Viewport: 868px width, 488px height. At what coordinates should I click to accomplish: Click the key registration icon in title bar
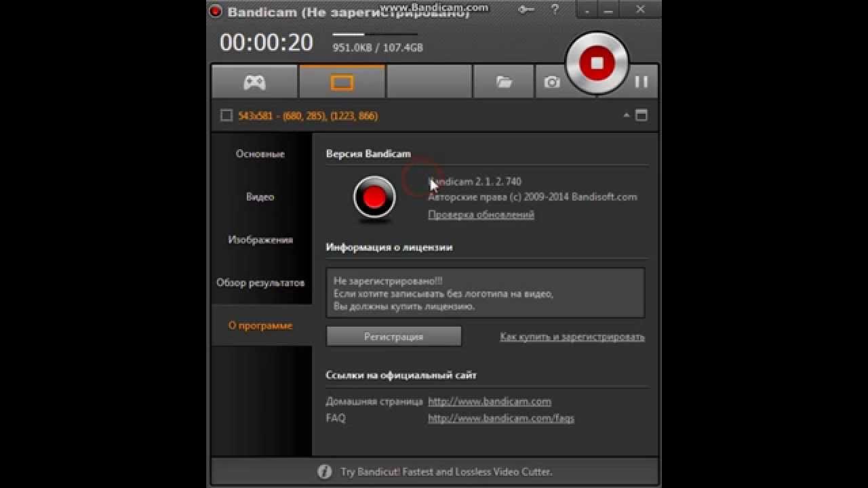(x=527, y=9)
